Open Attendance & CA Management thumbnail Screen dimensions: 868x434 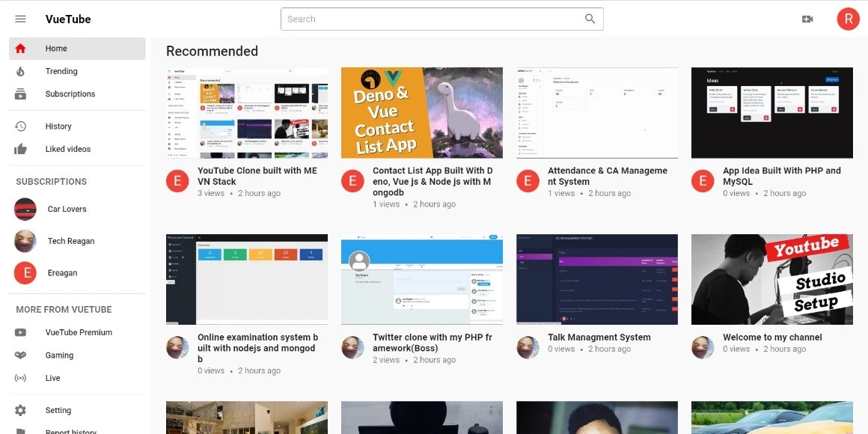597,113
